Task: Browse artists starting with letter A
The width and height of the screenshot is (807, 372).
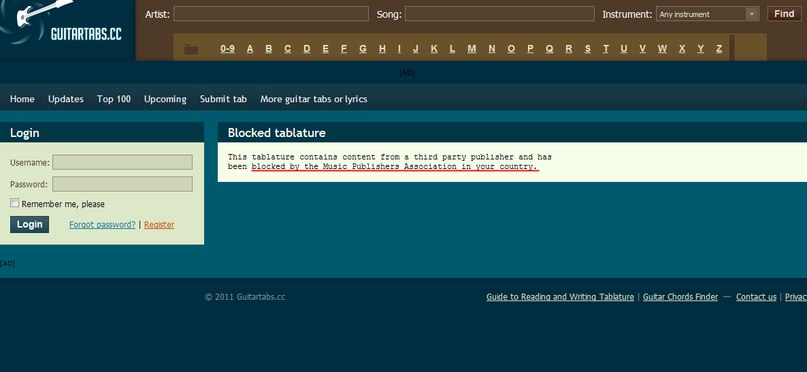Action: tap(250, 49)
